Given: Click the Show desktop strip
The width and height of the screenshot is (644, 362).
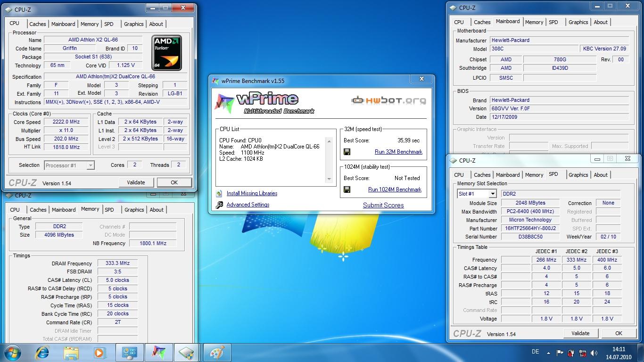Looking at the screenshot, I should (641, 353).
